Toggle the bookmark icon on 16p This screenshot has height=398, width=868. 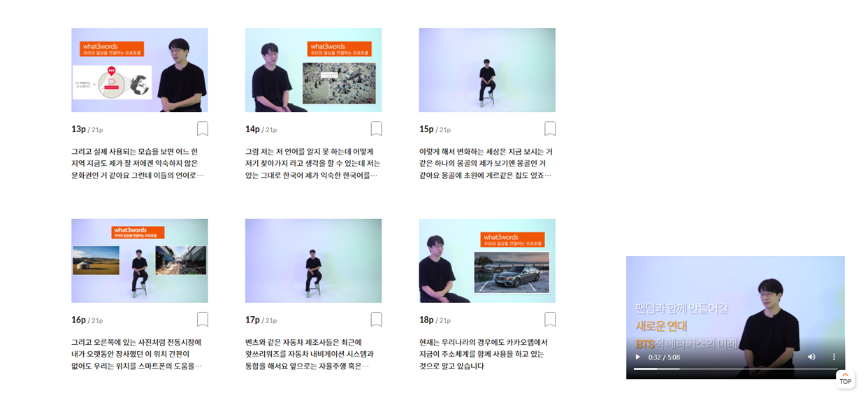202,320
